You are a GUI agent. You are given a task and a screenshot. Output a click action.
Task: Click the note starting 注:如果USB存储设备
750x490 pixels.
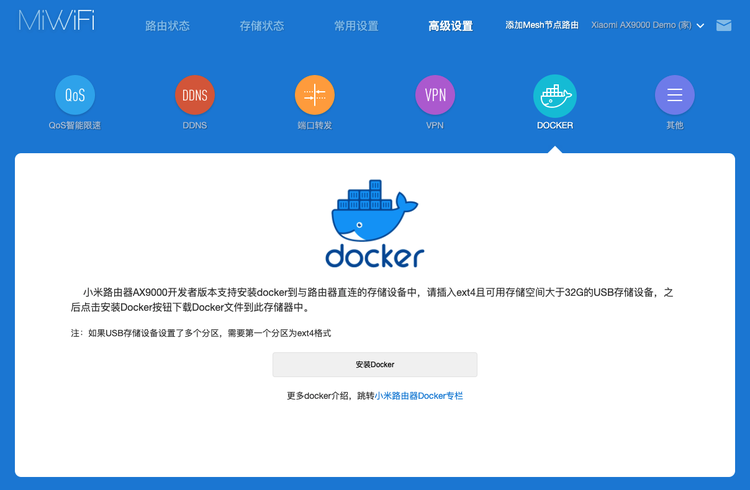click(x=201, y=333)
